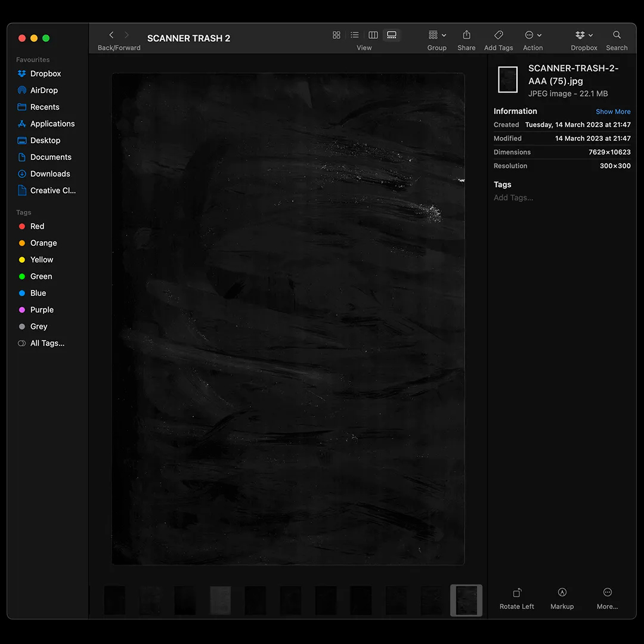
Task: Click the Add Tags… field
Action: 513,197
